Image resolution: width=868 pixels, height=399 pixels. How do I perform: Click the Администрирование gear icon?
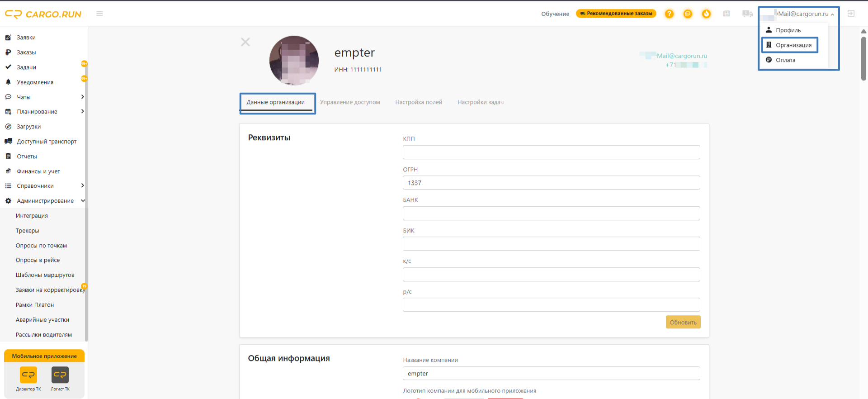(8, 201)
